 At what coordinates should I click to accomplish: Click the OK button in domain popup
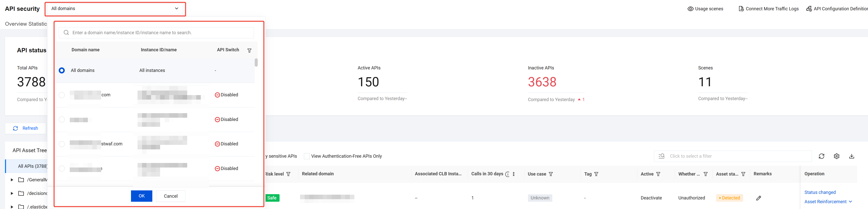click(142, 196)
